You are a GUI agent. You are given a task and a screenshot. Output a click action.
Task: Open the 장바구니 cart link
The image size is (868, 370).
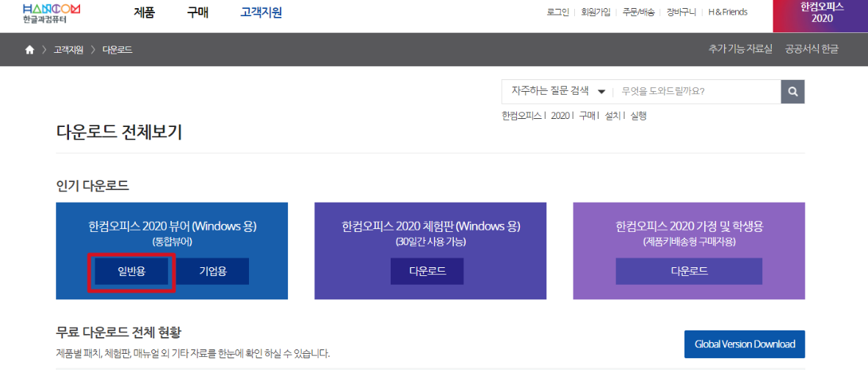coord(681,12)
